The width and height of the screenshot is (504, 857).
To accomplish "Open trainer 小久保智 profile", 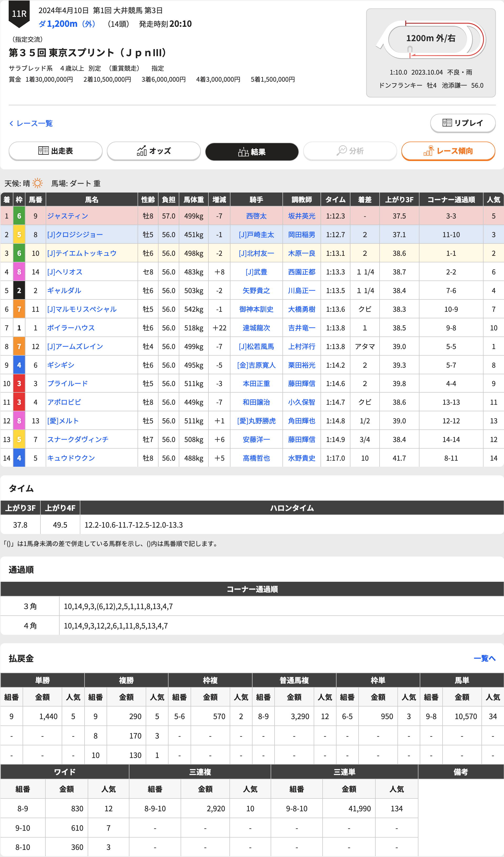I will click(301, 402).
